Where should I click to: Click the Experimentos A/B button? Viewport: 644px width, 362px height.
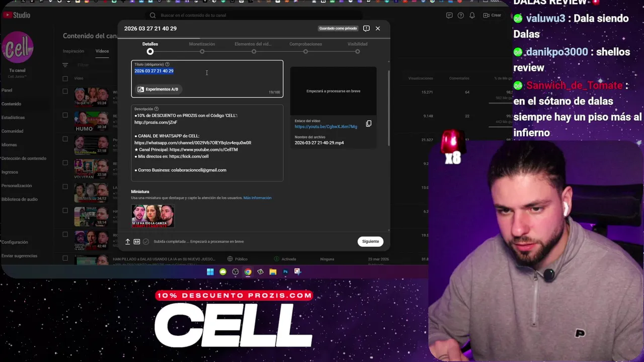coord(157,89)
